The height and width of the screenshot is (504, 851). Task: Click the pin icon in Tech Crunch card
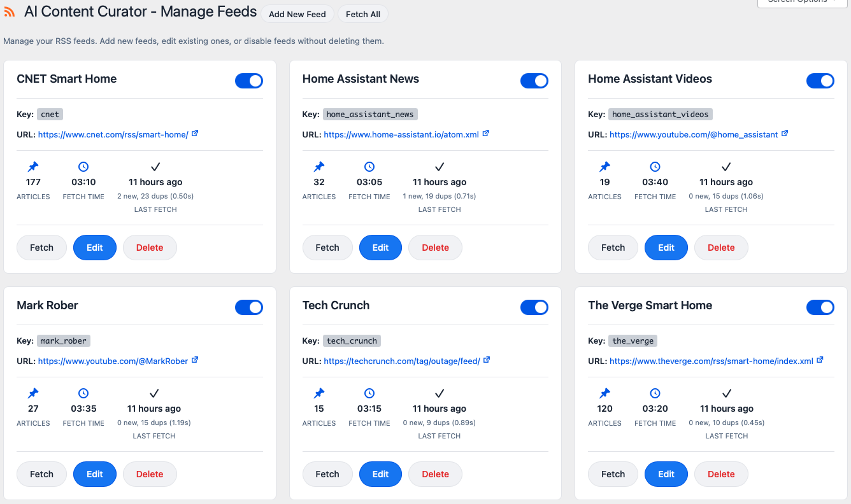coord(319,393)
